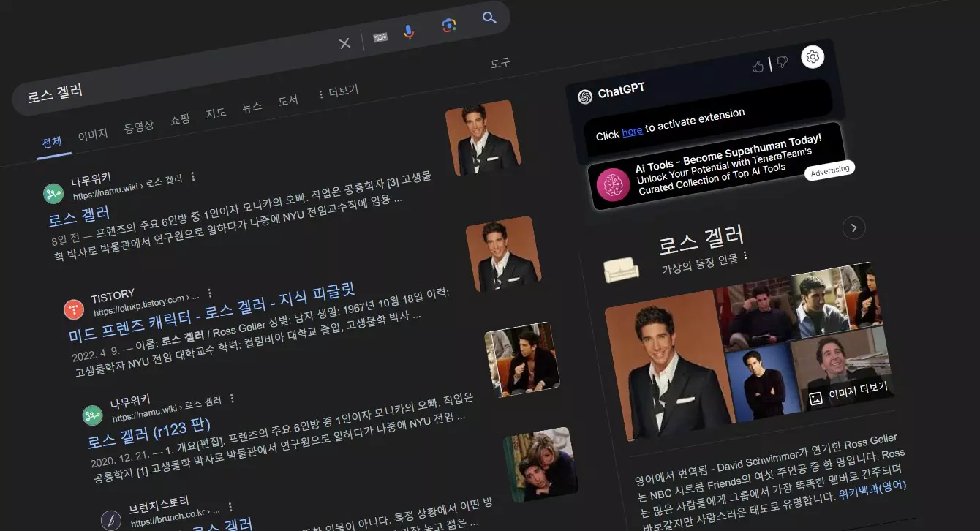Open the settings gear on the extension panel

[813, 56]
